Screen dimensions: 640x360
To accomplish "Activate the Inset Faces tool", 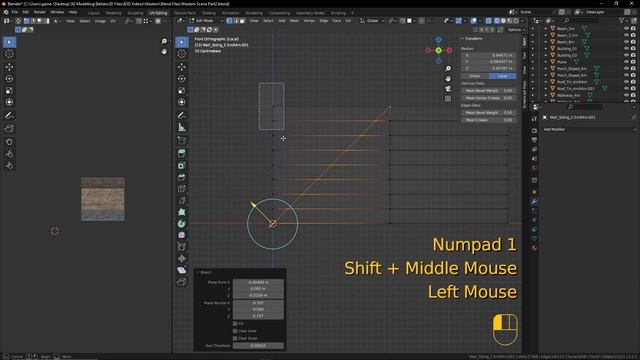I will click(x=182, y=165).
